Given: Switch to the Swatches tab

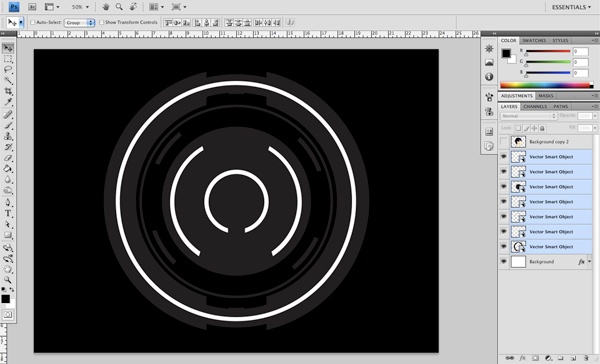Looking at the screenshot, I should 534,41.
